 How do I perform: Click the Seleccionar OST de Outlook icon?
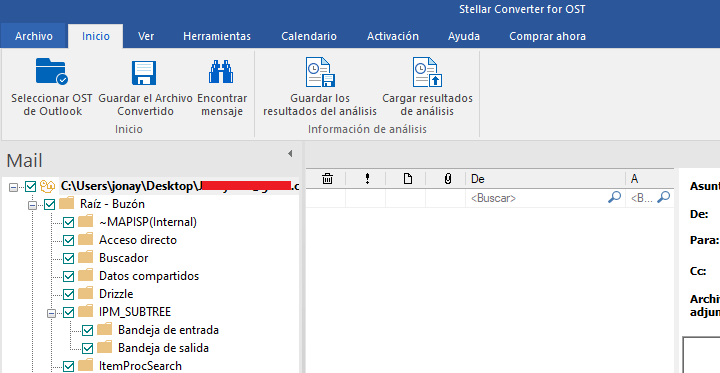[51, 72]
